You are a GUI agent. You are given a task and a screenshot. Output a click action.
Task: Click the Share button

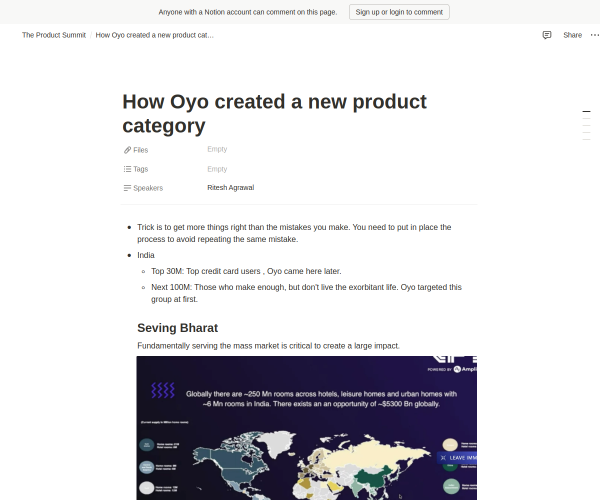(x=572, y=35)
